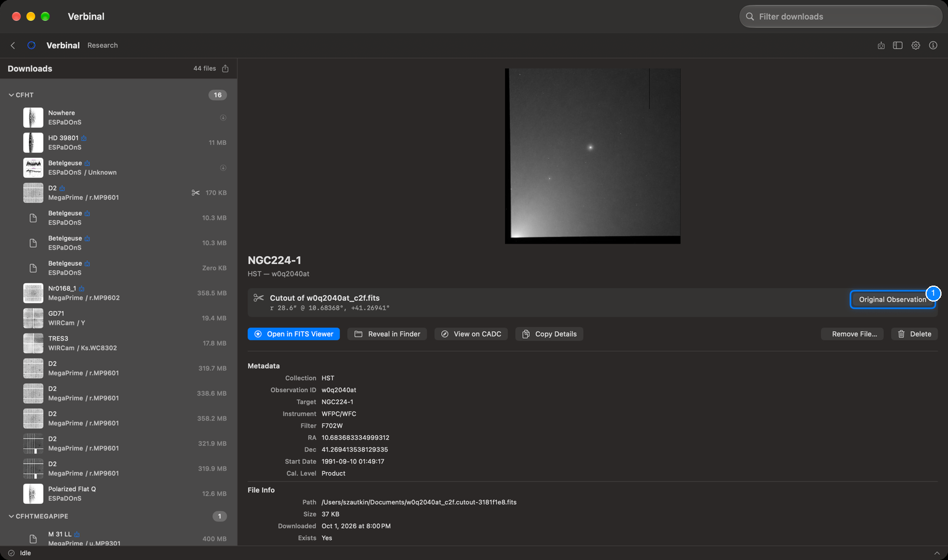
Task: Click the scissors icon beside Cutout of w0q2040at_c2f.fits
Action: pyautogui.click(x=258, y=298)
